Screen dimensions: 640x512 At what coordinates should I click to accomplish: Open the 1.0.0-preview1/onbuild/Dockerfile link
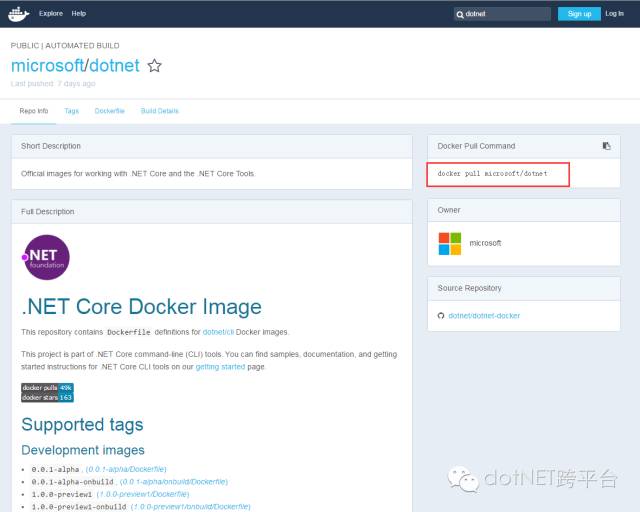(x=191, y=507)
